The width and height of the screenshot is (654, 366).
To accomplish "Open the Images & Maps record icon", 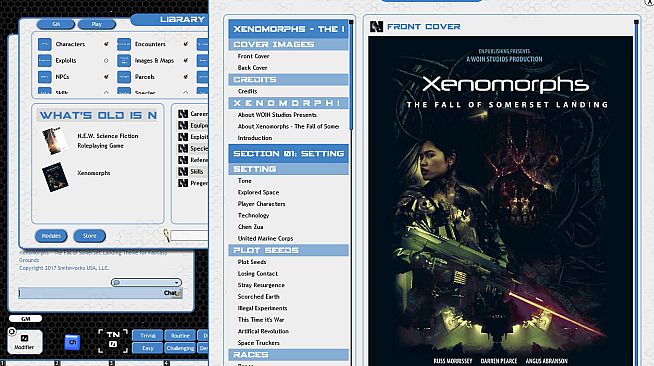I will tap(124, 60).
